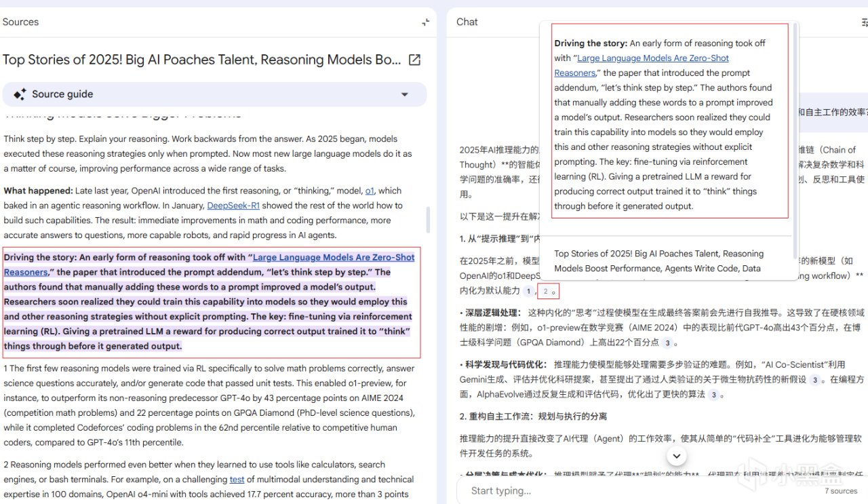868x504 pixels.
Task: Open citation 3 after "GPQA Diamond" sentence
Action: [667, 343]
